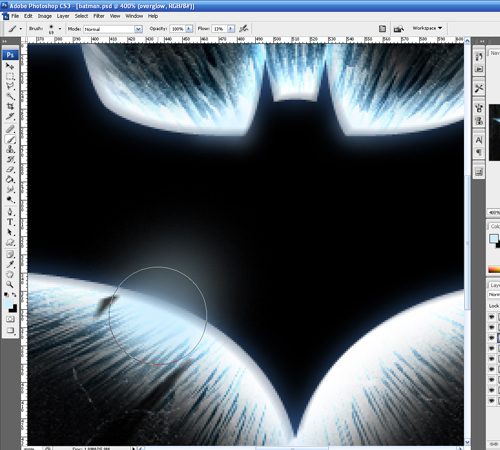Select the Pen tool
Screen dimensions: 500x450
10,212
